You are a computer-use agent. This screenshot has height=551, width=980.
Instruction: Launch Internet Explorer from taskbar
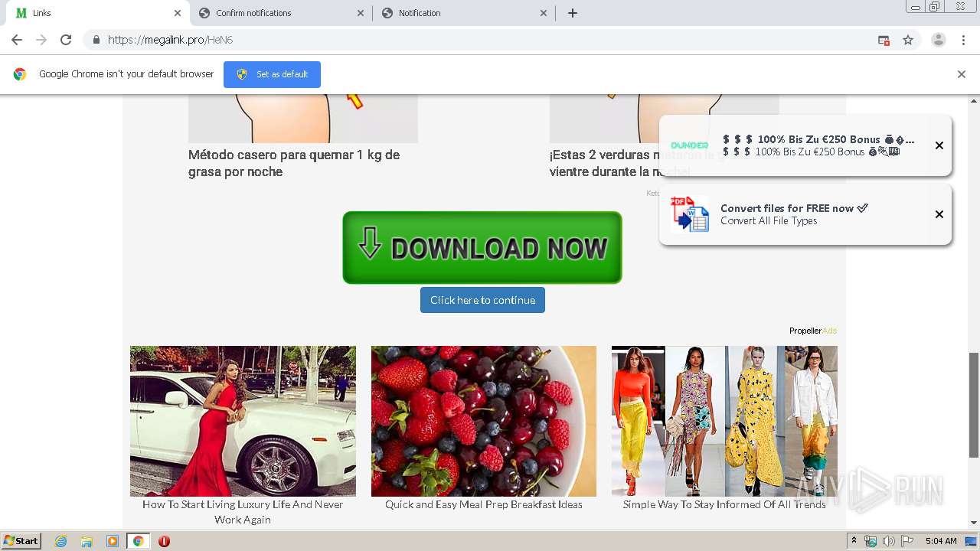tap(60, 541)
